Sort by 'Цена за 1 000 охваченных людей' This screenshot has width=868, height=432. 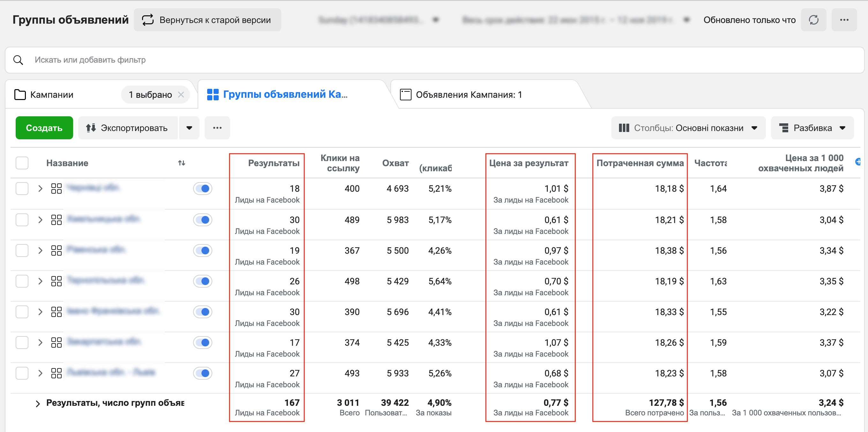click(801, 163)
